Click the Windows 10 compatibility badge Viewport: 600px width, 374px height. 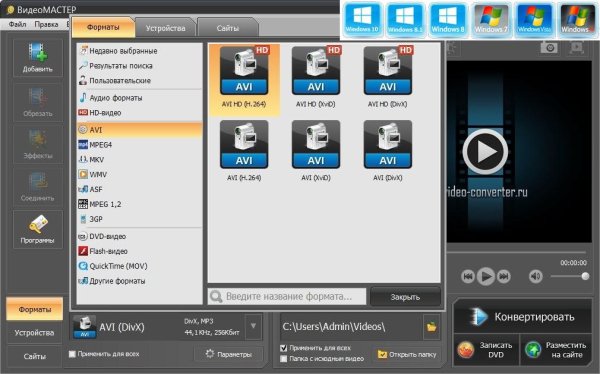pyautogui.click(x=362, y=20)
